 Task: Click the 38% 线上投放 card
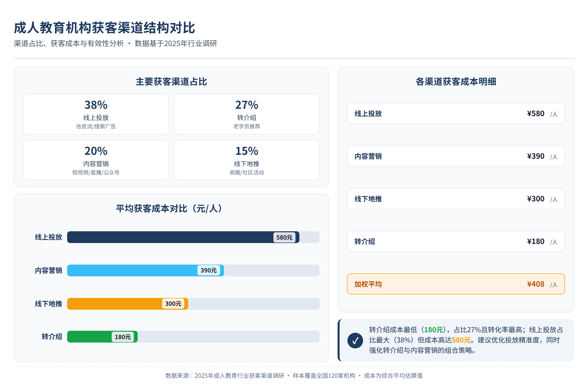(x=96, y=114)
